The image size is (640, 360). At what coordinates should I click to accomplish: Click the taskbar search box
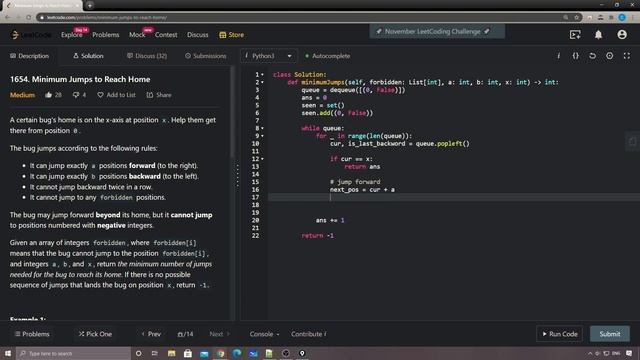73,353
